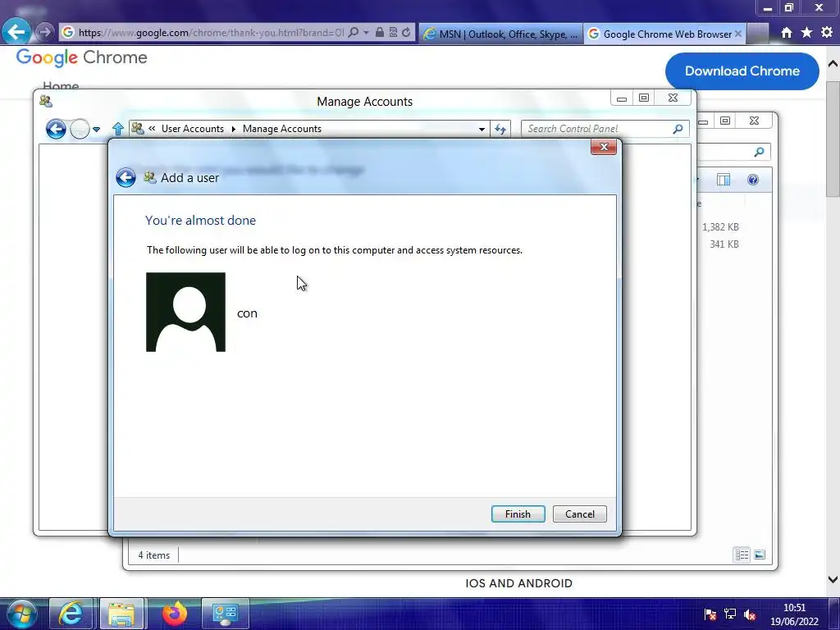840x630 pixels.
Task: Click the address bar search magnifier
Action: tap(353, 33)
